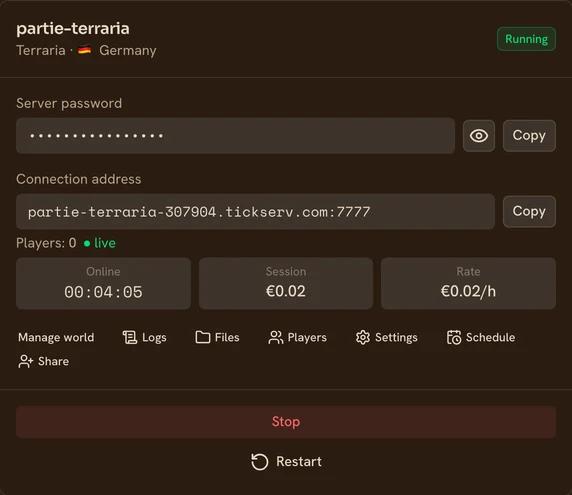Open Logs text link
This screenshot has width=572, height=495.
pyautogui.click(x=154, y=337)
